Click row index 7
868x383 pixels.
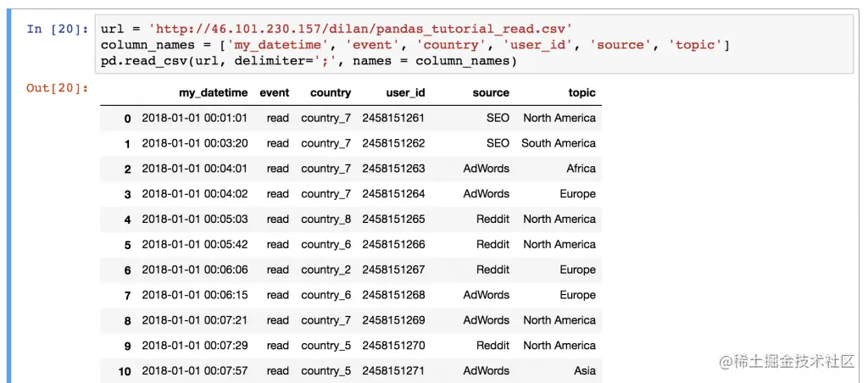tap(128, 296)
